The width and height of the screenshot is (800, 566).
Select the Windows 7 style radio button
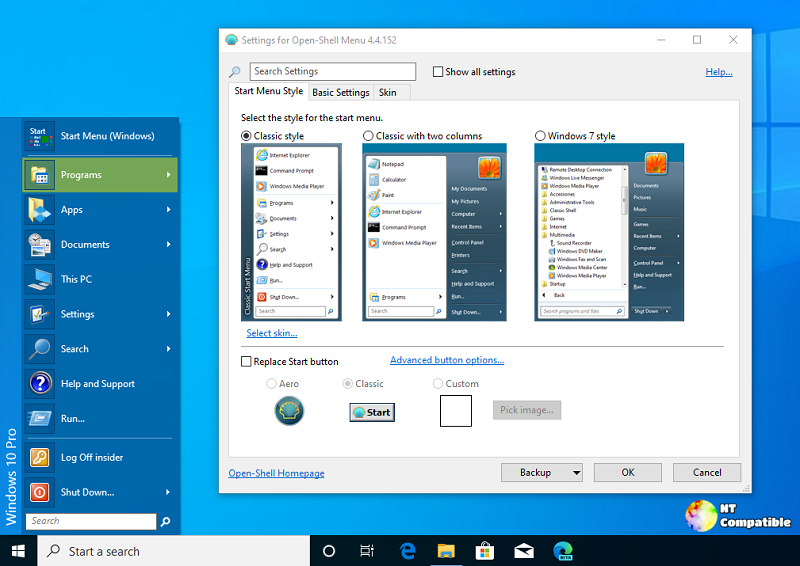(541, 136)
